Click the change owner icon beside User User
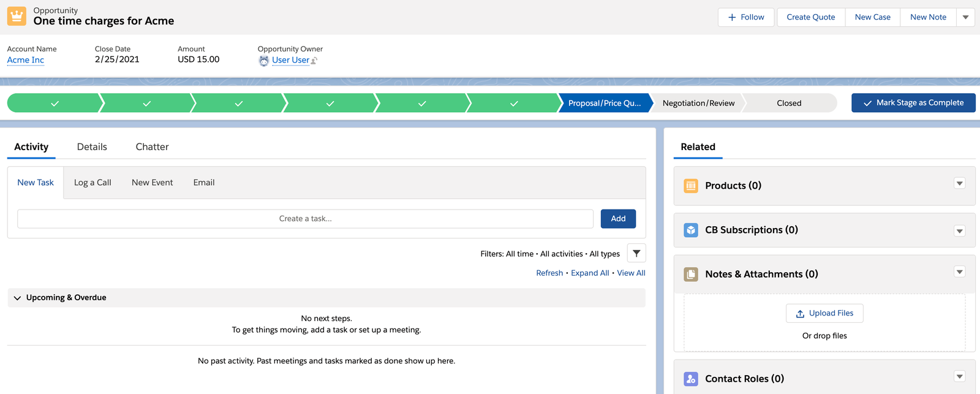Screen dimensions: 980x394 [314, 61]
